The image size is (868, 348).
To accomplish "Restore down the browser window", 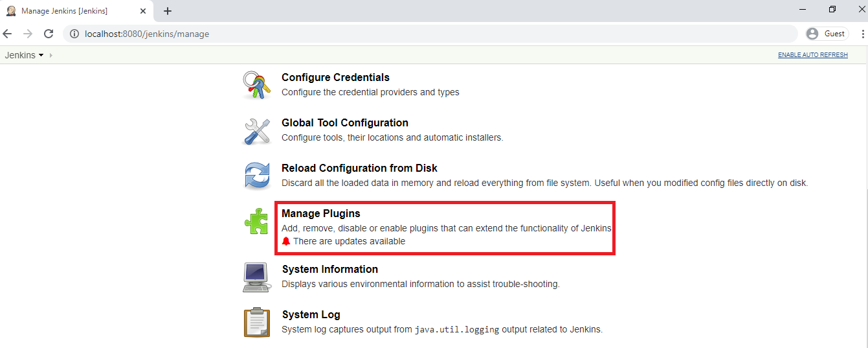I will tap(832, 9).
